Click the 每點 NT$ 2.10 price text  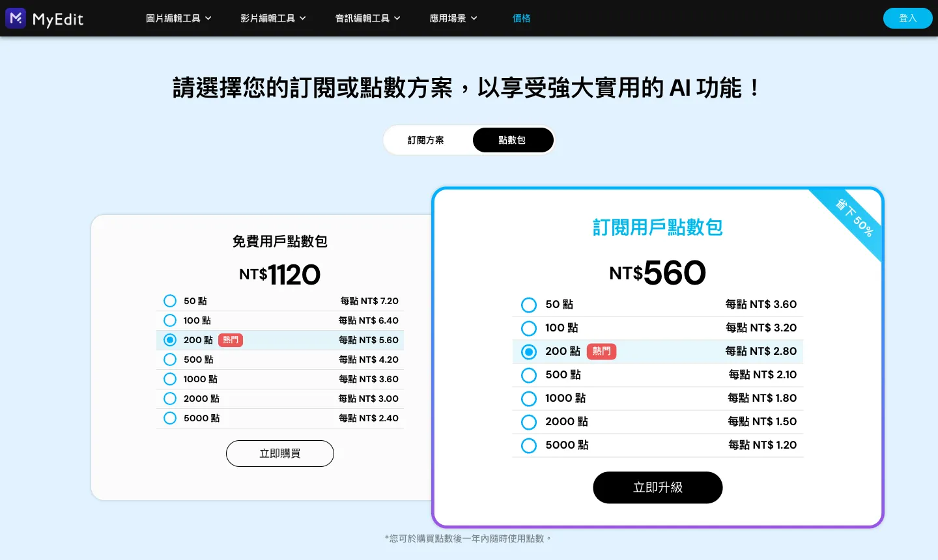(x=763, y=374)
